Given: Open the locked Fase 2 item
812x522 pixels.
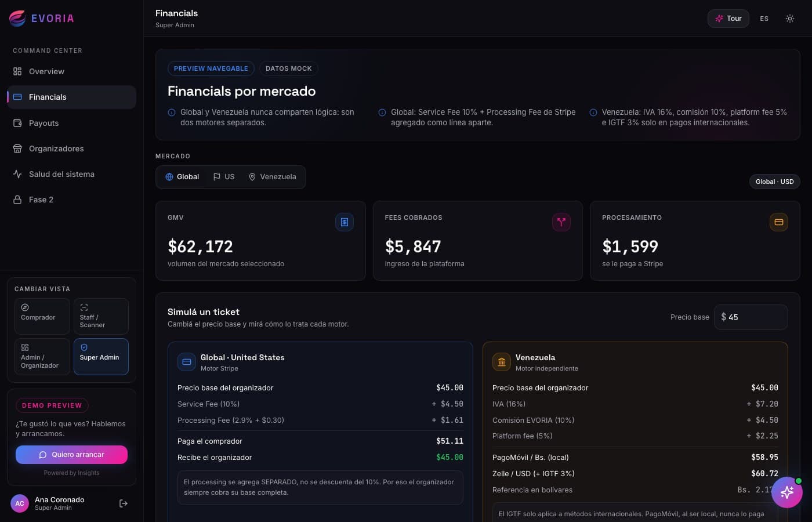Looking at the screenshot, I should click(x=71, y=200).
